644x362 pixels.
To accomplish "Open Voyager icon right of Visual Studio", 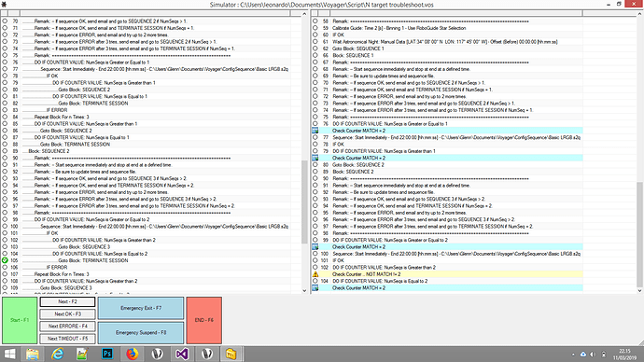I will point(207,354).
